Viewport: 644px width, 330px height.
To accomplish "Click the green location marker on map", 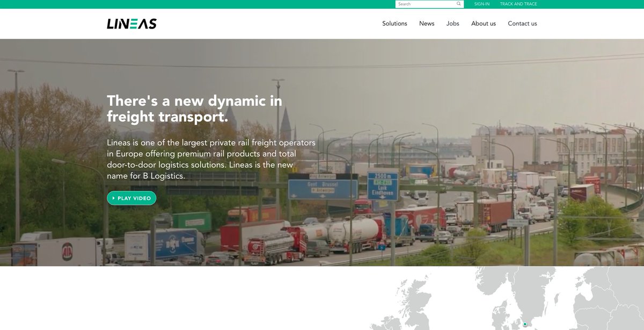I will pos(525,324).
